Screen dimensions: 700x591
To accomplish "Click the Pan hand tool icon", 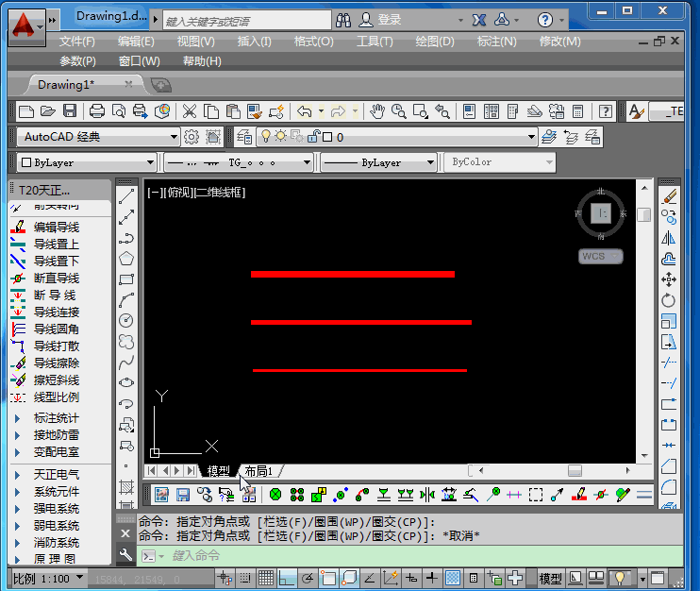I will (x=377, y=111).
